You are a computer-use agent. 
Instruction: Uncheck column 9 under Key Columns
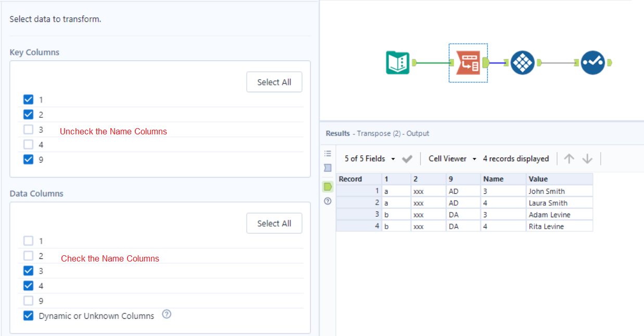[x=29, y=159]
